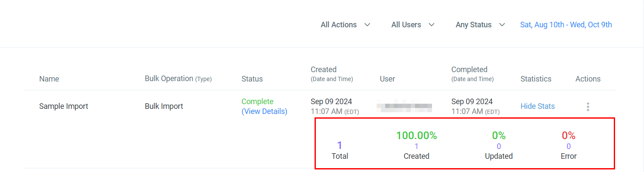Click the Actions column header
The image size is (644, 172).
[588, 79]
